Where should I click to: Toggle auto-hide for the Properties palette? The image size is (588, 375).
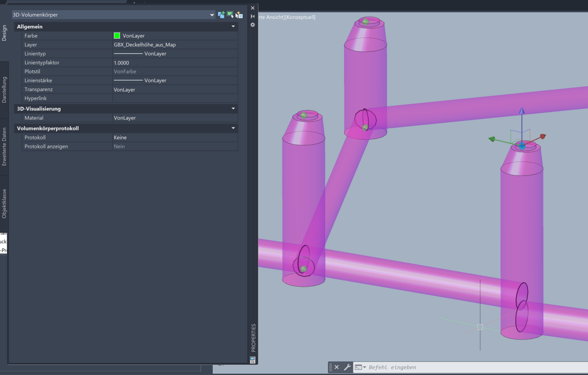tap(252, 16)
